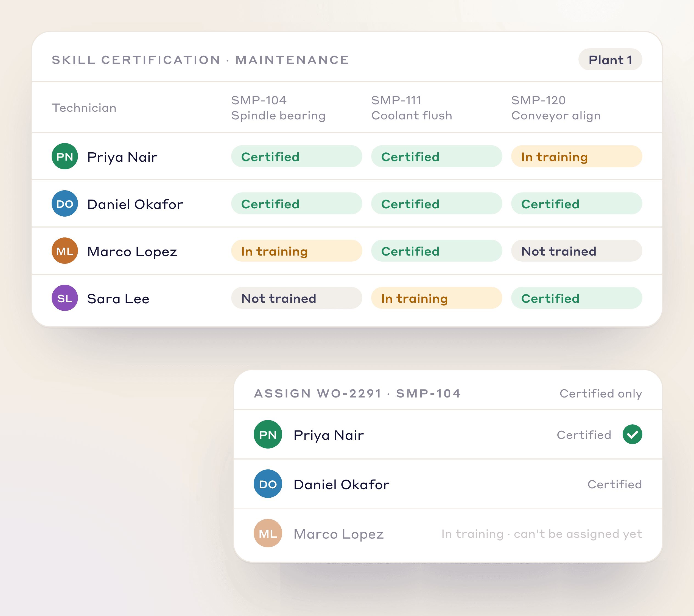This screenshot has height=616, width=694.
Task: Click Marco Lopez's amber In training badge
Action: [296, 251]
